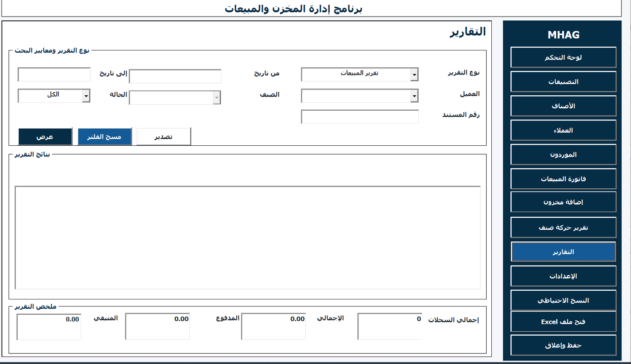This screenshot has height=364, width=631.
Task: Go to الإعدادات settings page
Action: tap(563, 276)
